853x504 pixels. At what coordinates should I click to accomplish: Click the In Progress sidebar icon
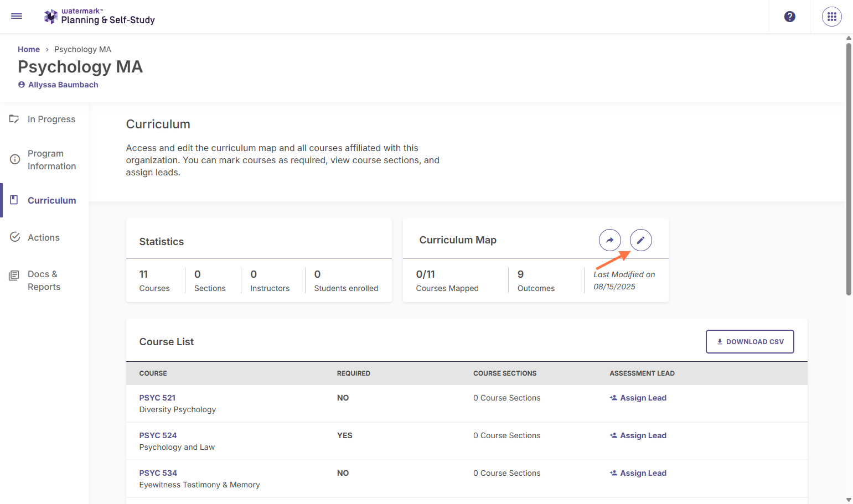(14, 119)
